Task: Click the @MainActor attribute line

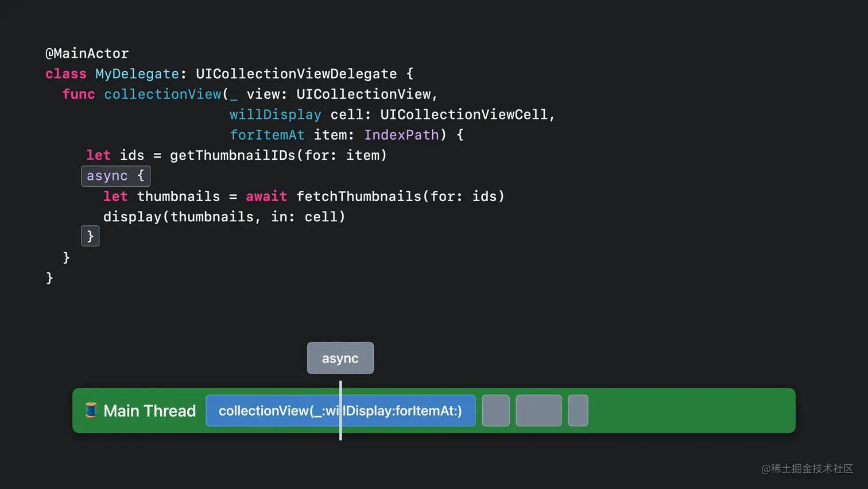Action: tap(87, 53)
